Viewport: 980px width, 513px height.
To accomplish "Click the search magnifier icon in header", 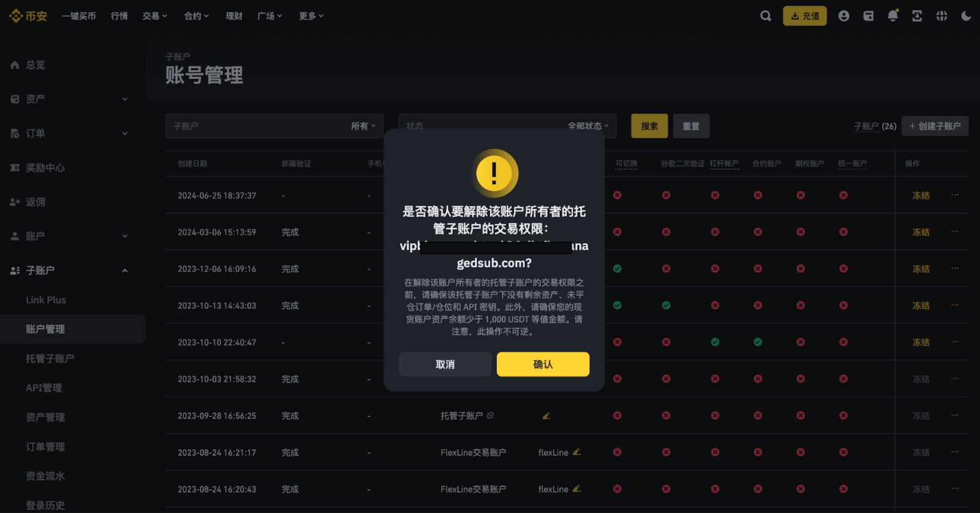I will [x=766, y=16].
